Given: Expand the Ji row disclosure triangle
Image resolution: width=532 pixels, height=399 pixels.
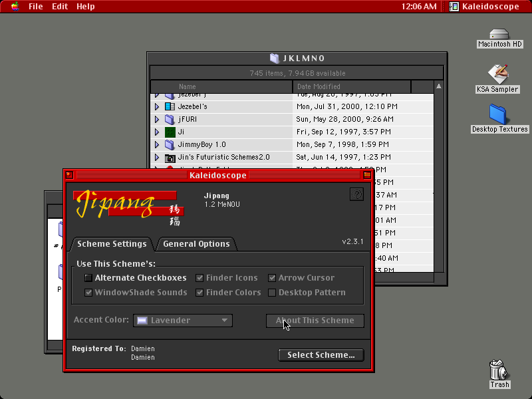Looking at the screenshot, I should click(x=157, y=132).
